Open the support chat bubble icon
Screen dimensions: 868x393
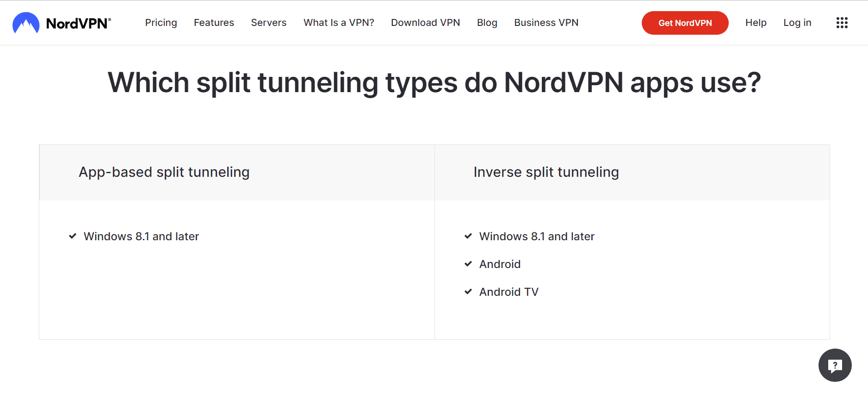835,365
